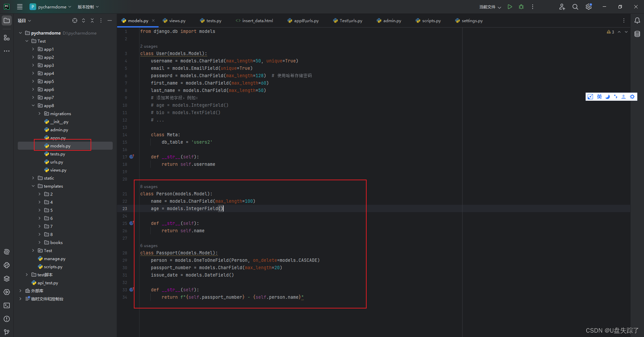Expand the test脚本 folder
This screenshot has width=644, height=337.
(27, 275)
